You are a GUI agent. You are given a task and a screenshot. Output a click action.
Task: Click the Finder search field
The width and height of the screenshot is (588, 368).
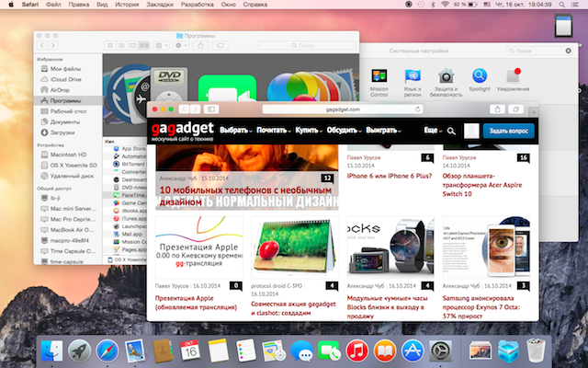[307, 45]
